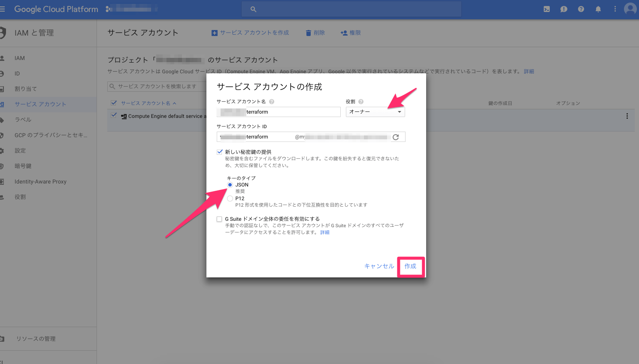Viewport: 639px width, 364px height.
Task: Open the help question mark icon
Action: [x=581, y=9]
